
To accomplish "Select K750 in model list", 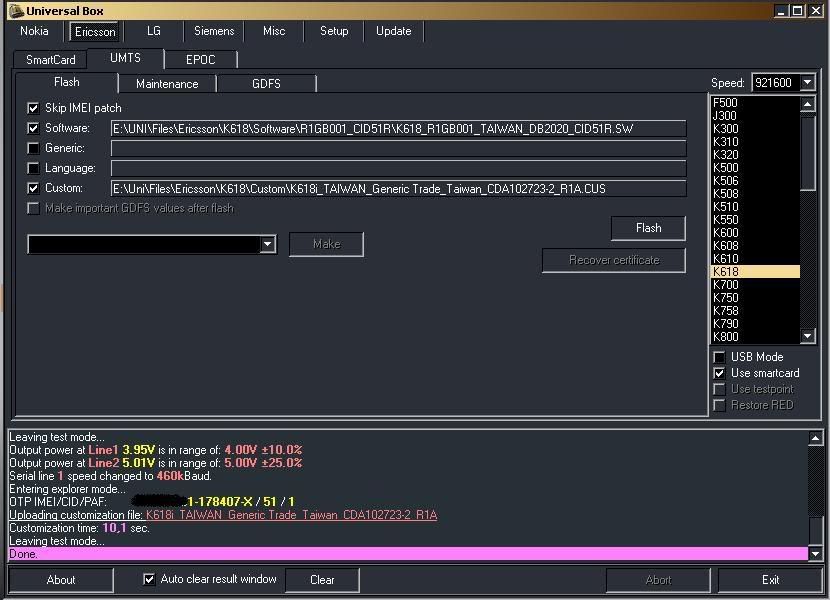I will tap(755, 298).
